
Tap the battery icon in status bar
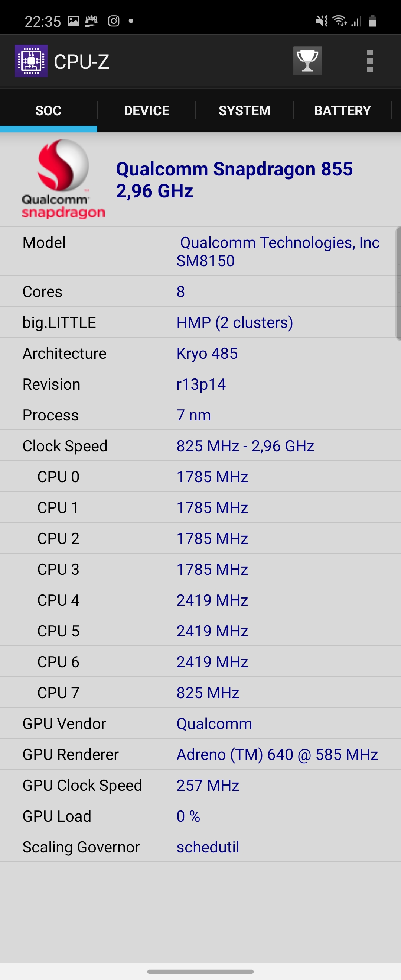[x=372, y=21]
